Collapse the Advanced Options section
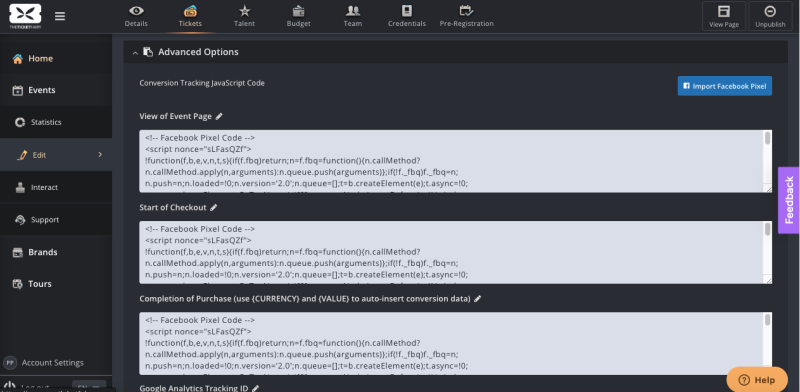This screenshot has width=800, height=392. pos(135,53)
